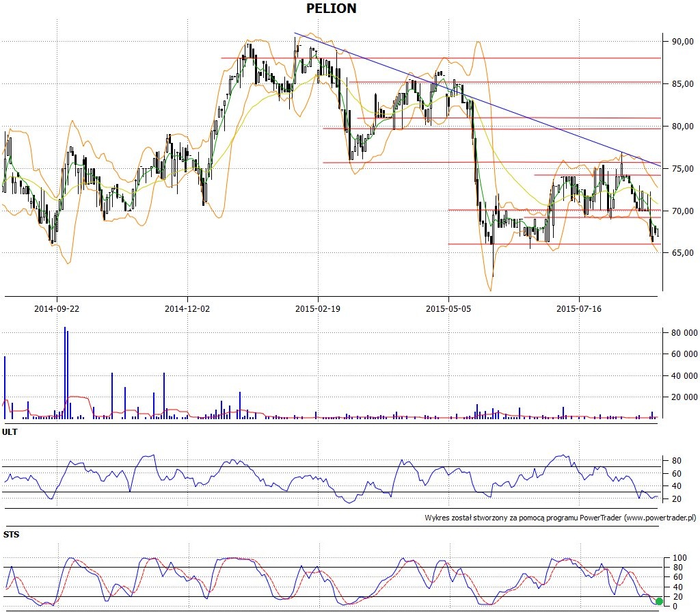
Task: Open the powertrader.pl credit text
Action: click(x=561, y=518)
